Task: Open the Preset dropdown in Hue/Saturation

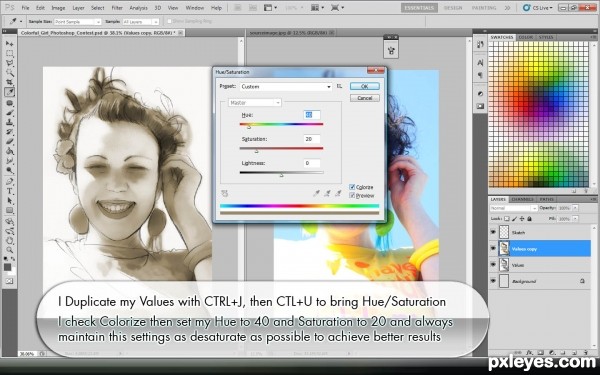Action: click(x=286, y=87)
